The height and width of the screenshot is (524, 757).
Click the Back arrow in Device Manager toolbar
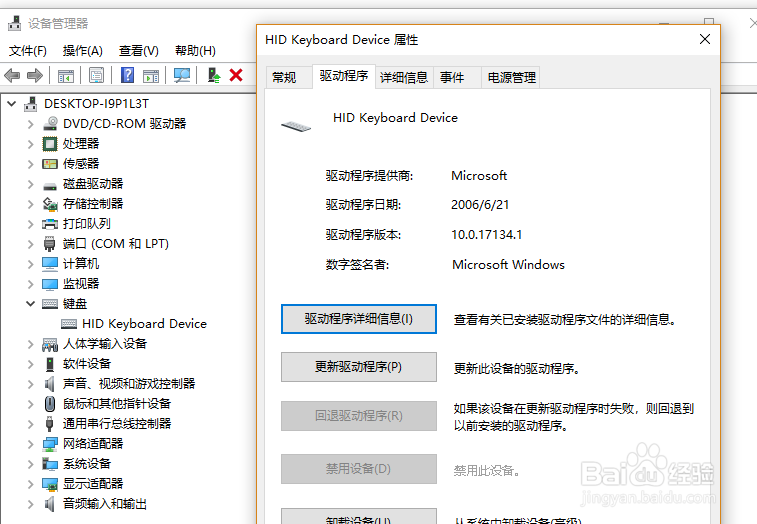[12, 75]
